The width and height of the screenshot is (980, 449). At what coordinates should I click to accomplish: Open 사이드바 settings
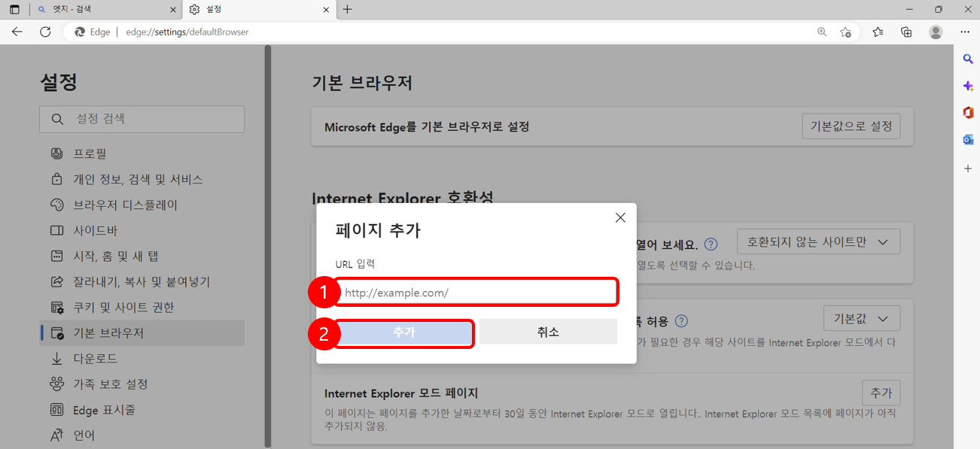142,230
